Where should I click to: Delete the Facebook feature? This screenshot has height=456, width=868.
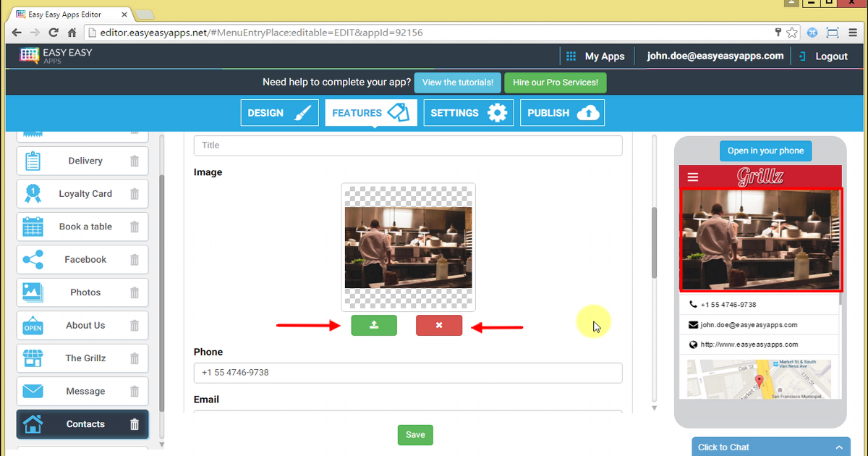pos(135,259)
